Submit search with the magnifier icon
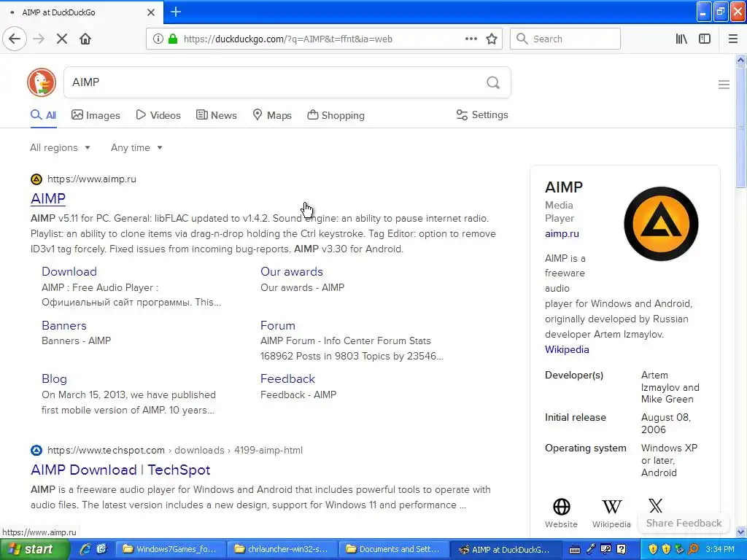The width and height of the screenshot is (747, 560). (493, 82)
